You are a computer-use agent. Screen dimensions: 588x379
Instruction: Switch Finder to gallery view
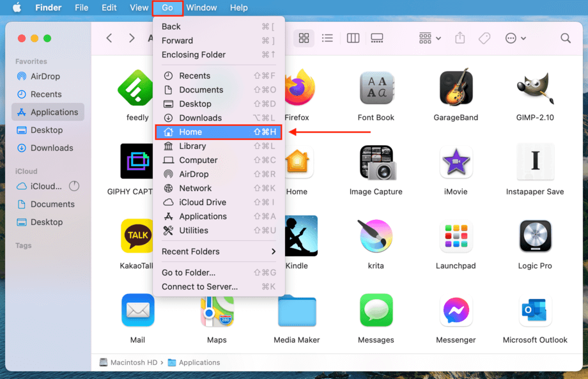click(377, 38)
